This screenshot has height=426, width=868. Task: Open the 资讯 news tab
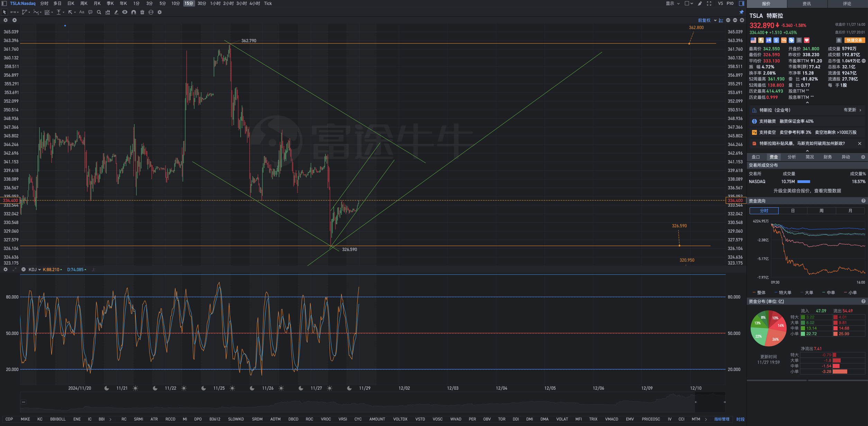(807, 4)
